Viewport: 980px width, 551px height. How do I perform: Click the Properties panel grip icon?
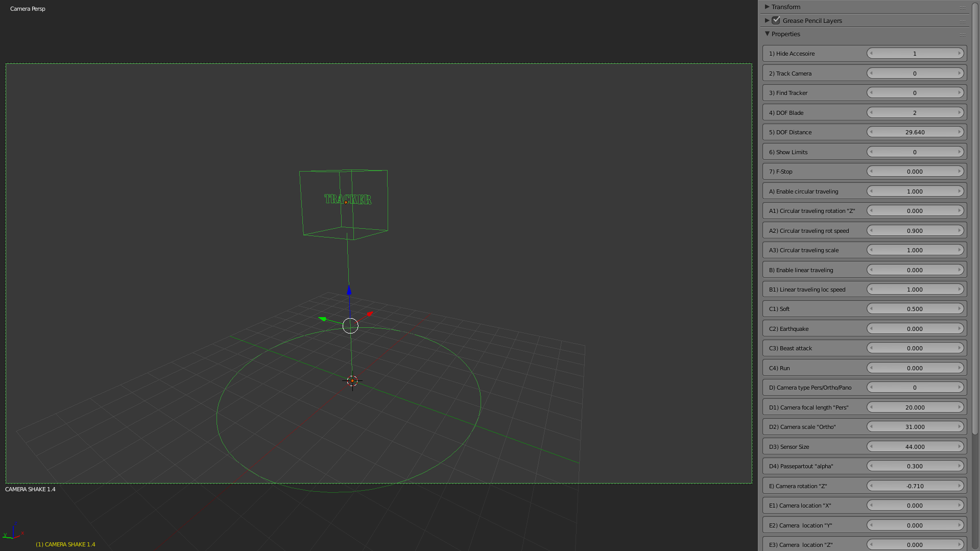[962, 34]
